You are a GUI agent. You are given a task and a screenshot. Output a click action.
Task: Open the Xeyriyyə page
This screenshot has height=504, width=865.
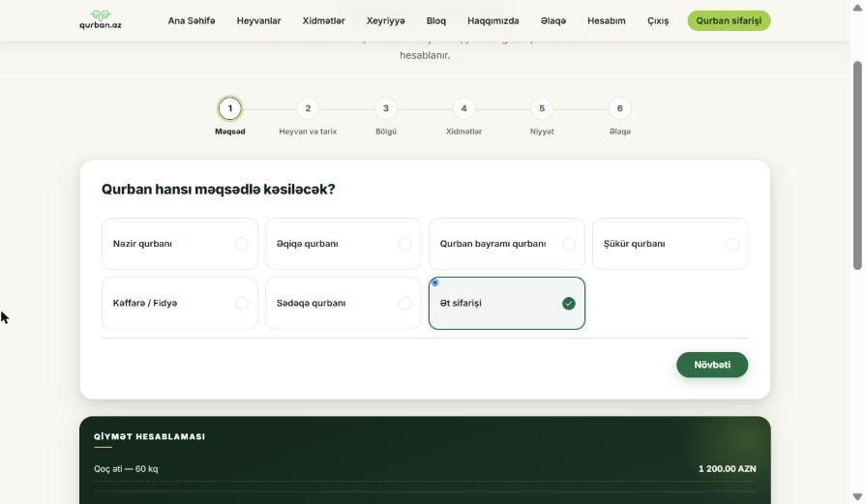coord(386,21)
